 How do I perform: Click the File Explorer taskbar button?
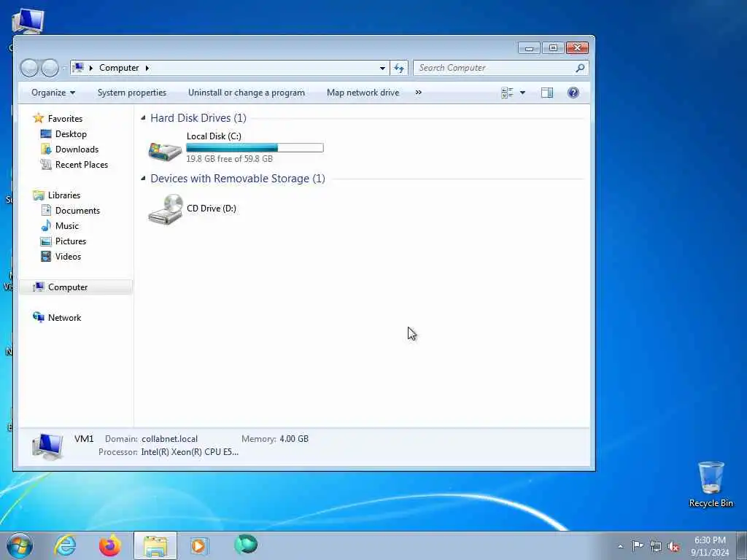(x=155, y=545)
